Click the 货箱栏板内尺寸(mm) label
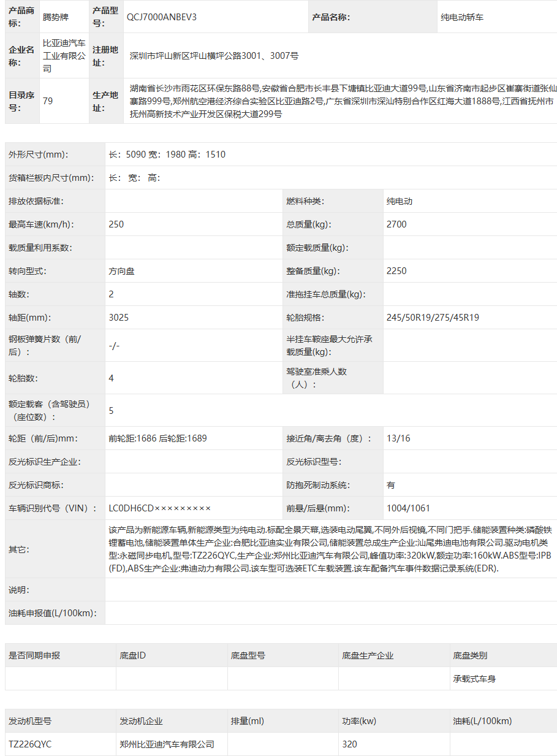The width and height of the screenshot is (557, 756). 51,178
